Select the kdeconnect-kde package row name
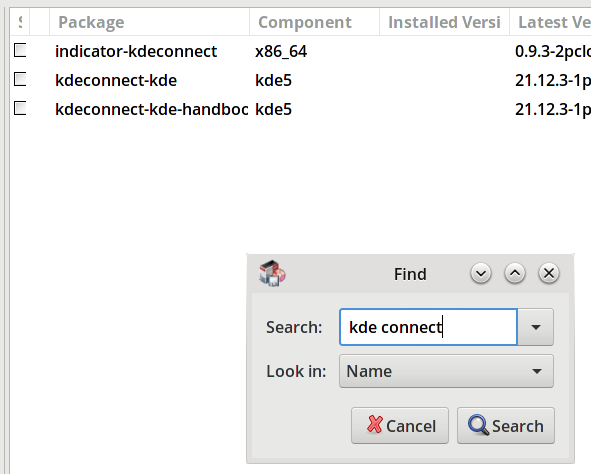The height and width of the screenshot is (474, 591). (116, 80)
